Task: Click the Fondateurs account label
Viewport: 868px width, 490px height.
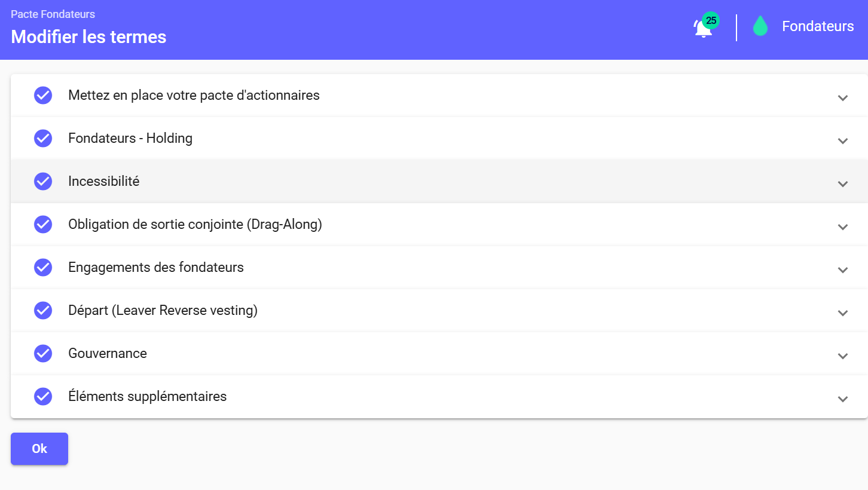Action: coord(818,26)
